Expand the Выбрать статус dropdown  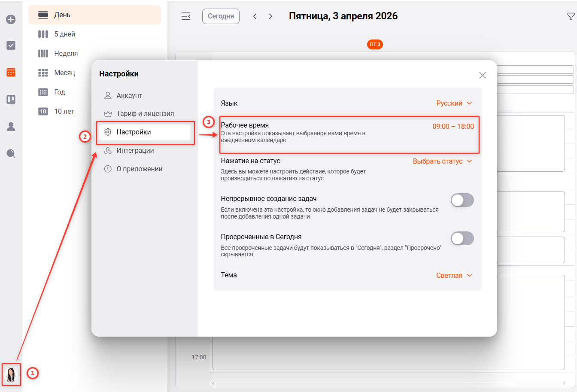pos(443,161)
